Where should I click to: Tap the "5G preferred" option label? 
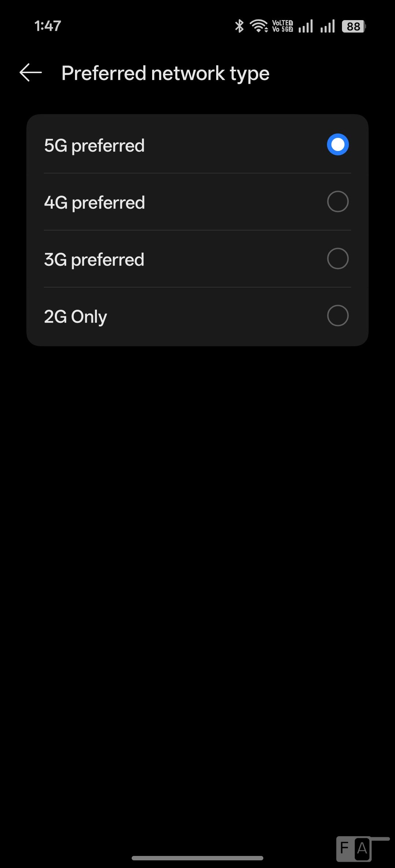pos(94,146)
